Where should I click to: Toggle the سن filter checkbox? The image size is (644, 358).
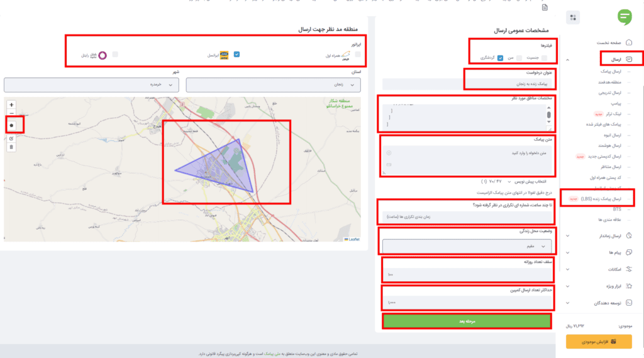pyautogui.click(x=519, y=58)
